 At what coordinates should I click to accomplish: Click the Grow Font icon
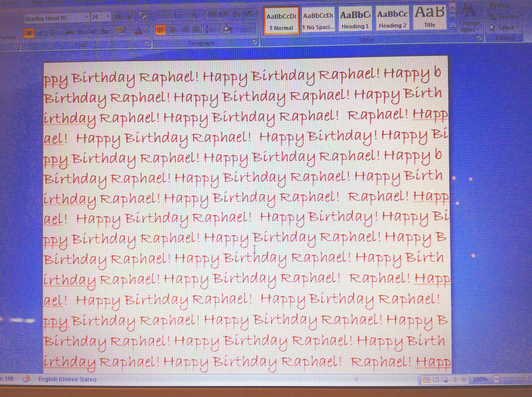119,17
